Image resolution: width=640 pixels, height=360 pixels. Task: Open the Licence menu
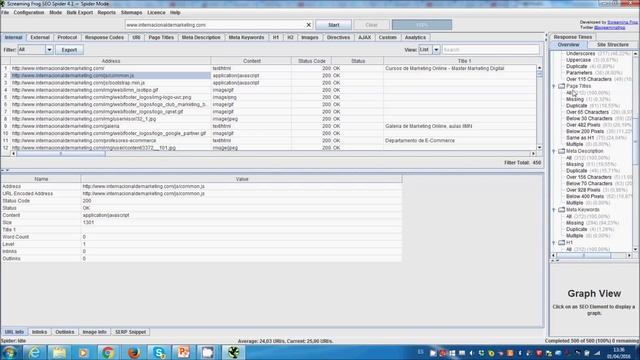(x=156, y=13)
